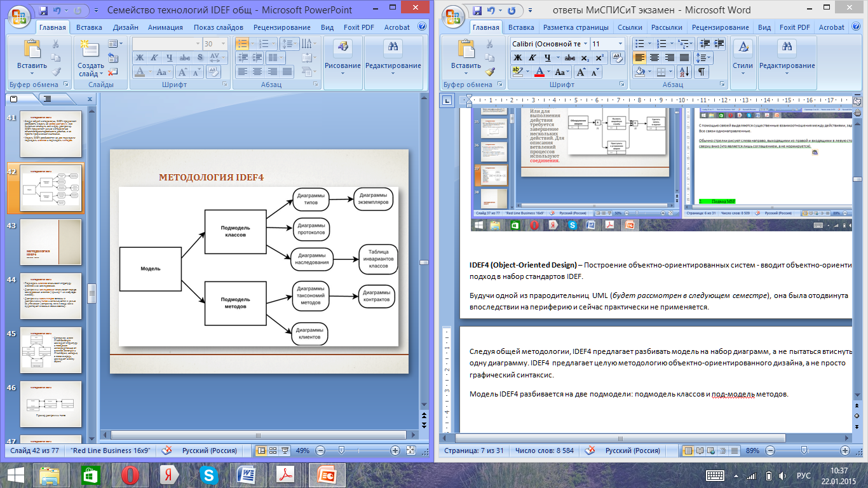Toggle the paragraph marks (¶) button in Word
The height and width of the screenshot is (488, 868).
702,72
